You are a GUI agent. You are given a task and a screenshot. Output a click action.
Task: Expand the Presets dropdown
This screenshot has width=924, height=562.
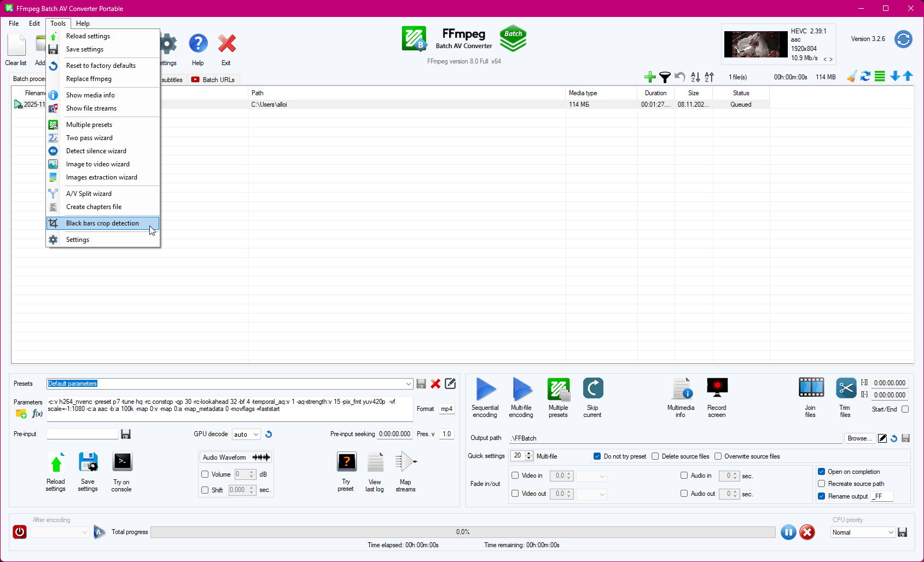(408, 384)
